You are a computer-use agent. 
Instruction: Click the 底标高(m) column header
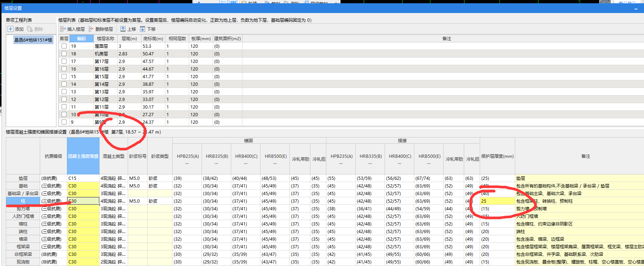[x=153, y=38]
